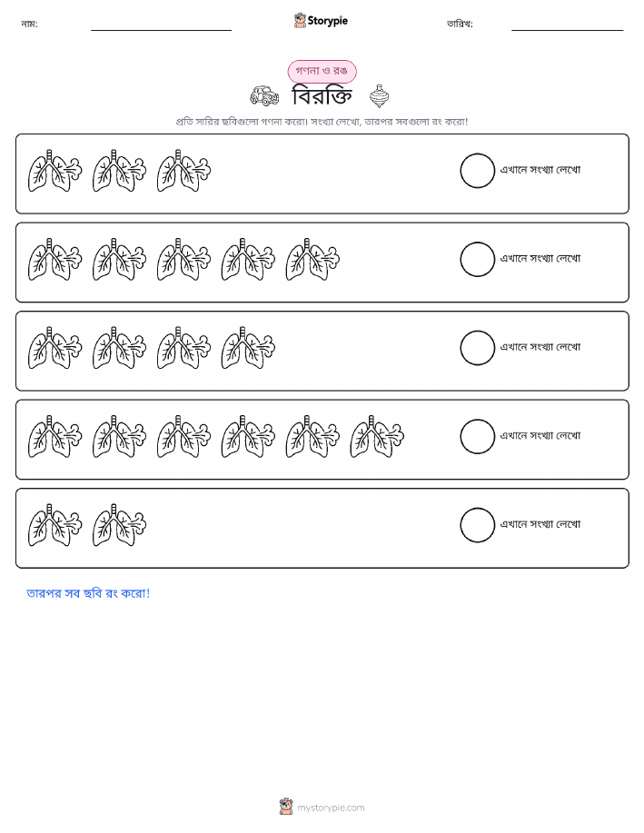Select the answer circle in the second row
The image size is (644, 833).
[477, 259]
